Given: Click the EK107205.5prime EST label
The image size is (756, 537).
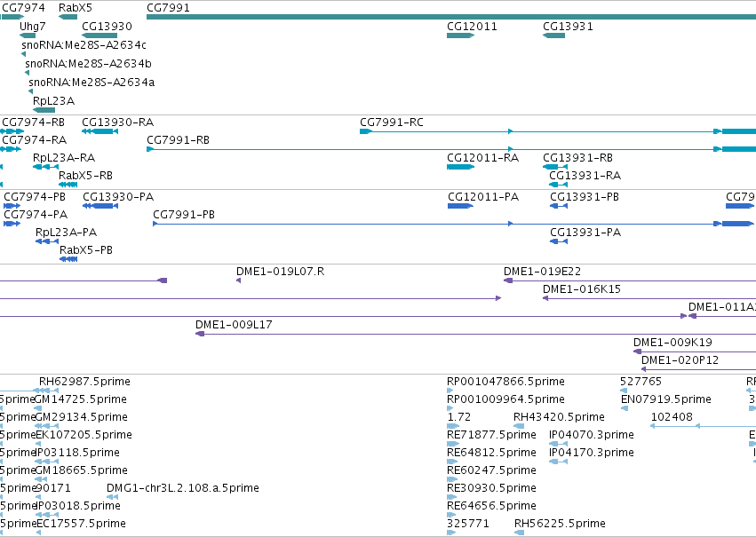Looking at the screenshot, I should [x=84, y=436].
